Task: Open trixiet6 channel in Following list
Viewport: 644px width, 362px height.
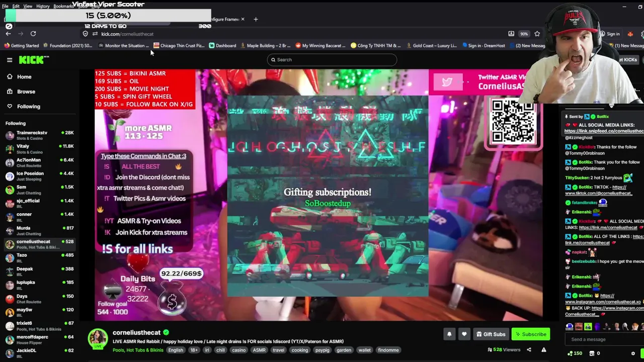Action: click(39, 326)
